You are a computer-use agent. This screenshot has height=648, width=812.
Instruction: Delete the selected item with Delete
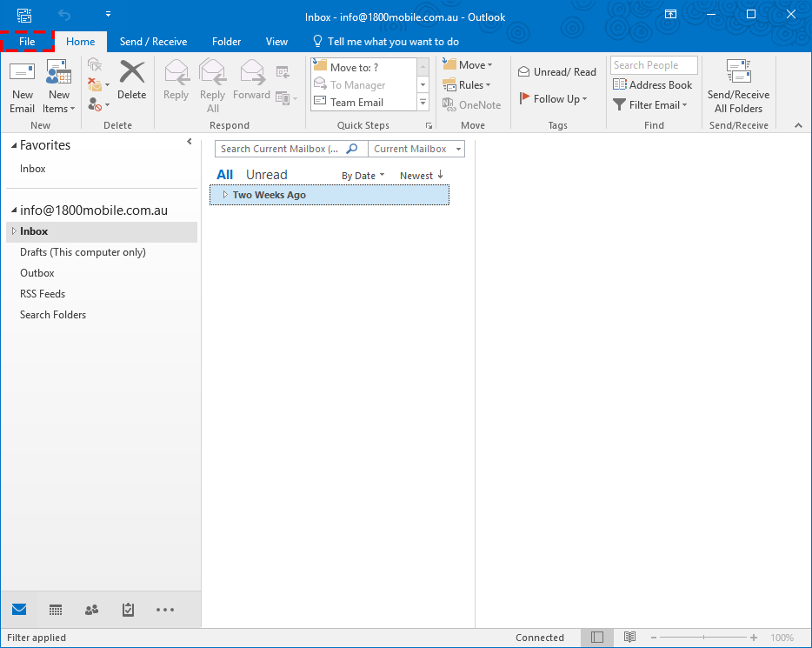(132, 80)
